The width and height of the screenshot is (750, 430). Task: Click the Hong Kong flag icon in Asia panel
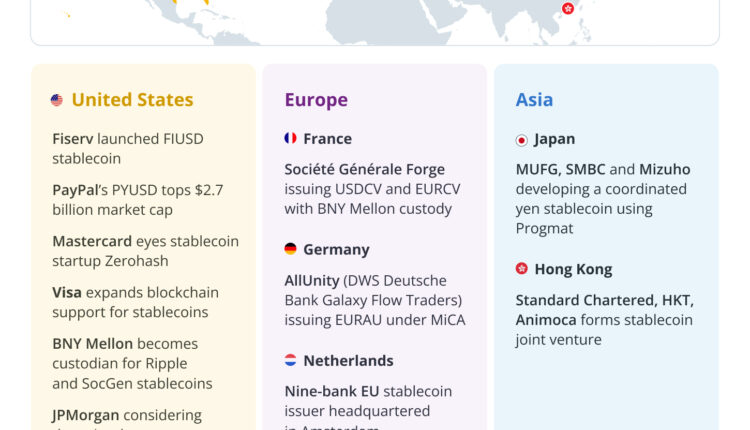[522, 269]
